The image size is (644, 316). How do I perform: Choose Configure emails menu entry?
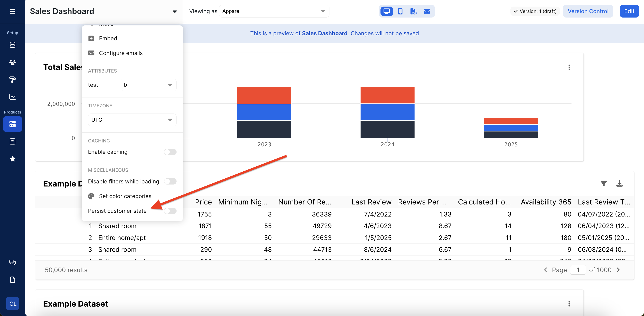coord(120,53)
